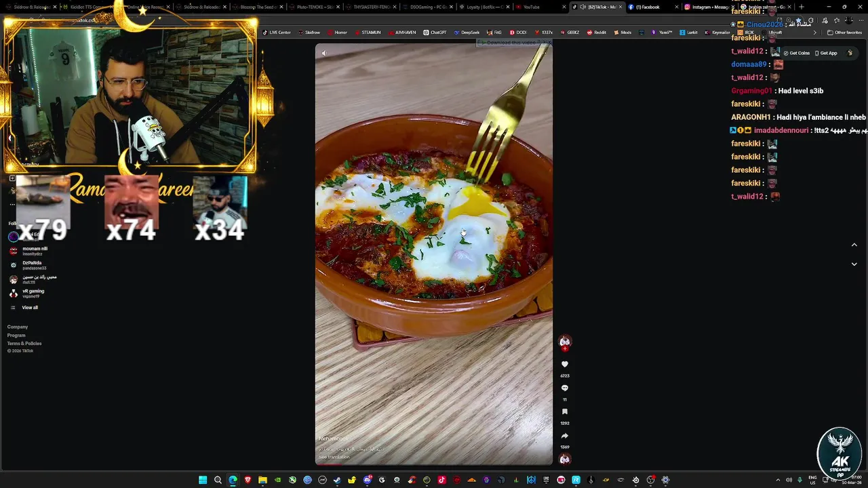Open Horror bookmark folder
The height and width of the screenshot is (488, 868).
click(337, 33)
